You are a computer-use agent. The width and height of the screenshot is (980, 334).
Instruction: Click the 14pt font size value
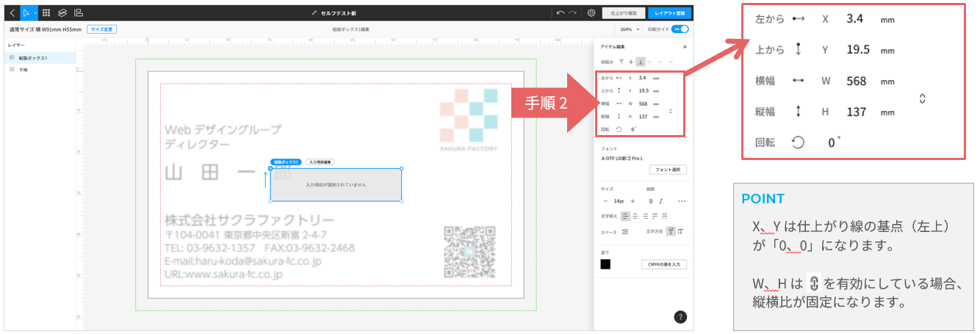click(x=619, y=201)
